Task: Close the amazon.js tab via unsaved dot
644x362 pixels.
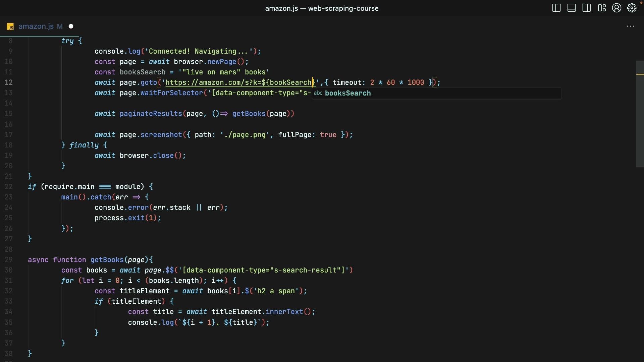Action: 71,26
